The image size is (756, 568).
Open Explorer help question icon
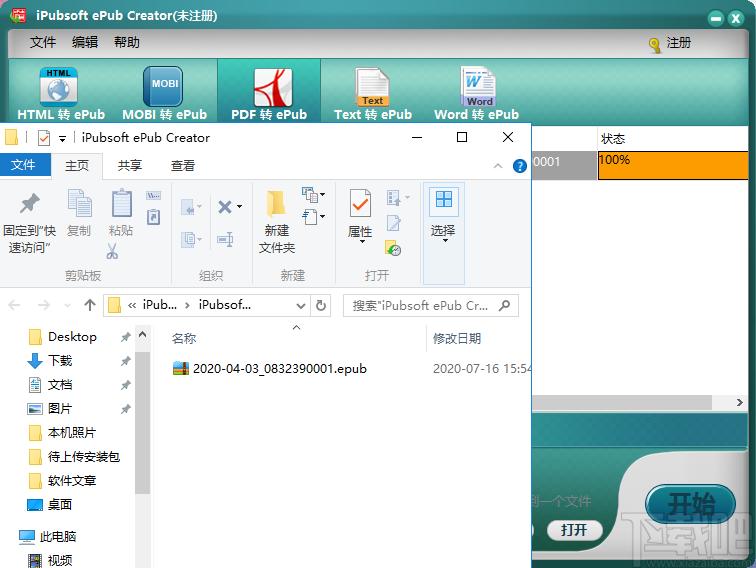(x=519, y=166)
